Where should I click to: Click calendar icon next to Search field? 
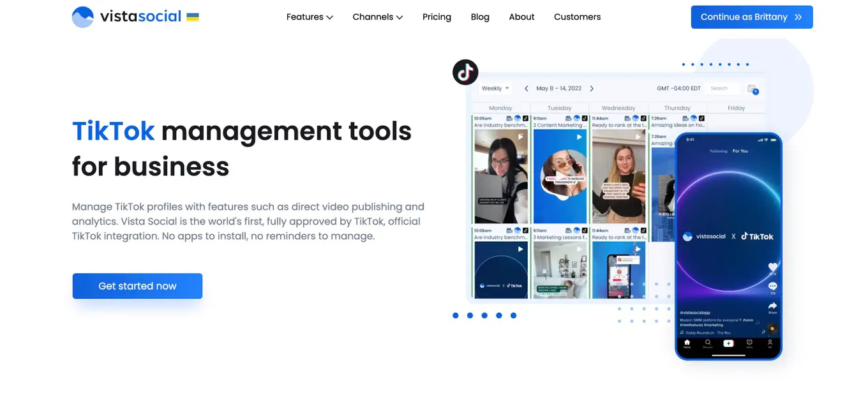[752, 89]
